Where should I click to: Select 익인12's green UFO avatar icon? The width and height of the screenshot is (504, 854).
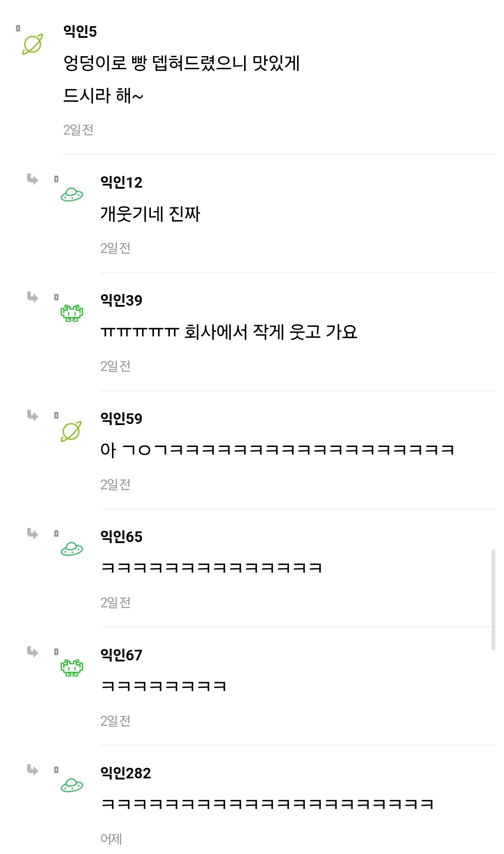(x=72, y=195)
